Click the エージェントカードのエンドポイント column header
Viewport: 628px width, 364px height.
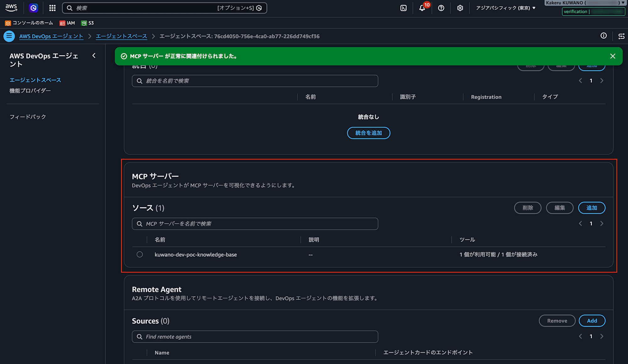point(428,353)
